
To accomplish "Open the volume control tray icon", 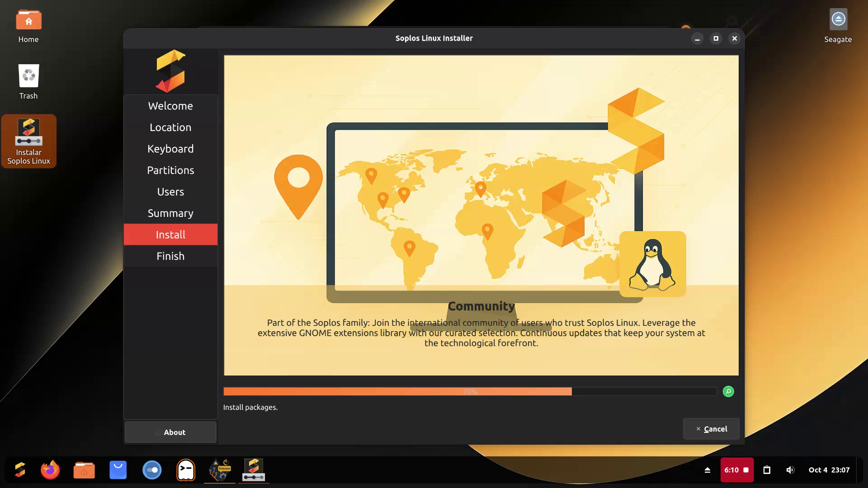I will click(x=790, y=470).
